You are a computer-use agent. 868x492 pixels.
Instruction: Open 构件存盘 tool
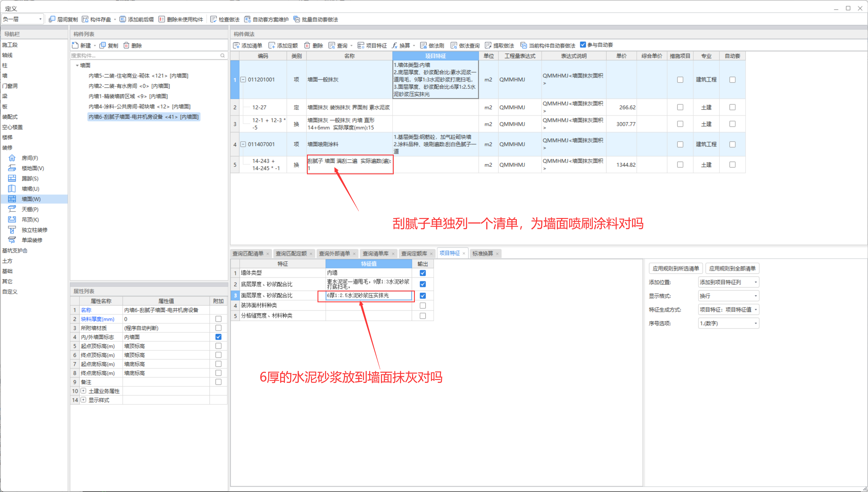[x=97, y=19]
